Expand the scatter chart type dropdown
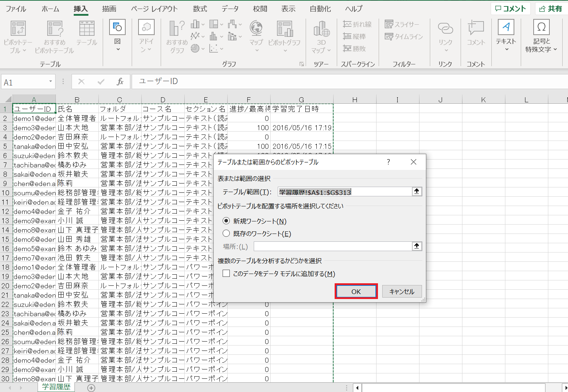This screenshot has height=392, width=568. tap(222, 49)
